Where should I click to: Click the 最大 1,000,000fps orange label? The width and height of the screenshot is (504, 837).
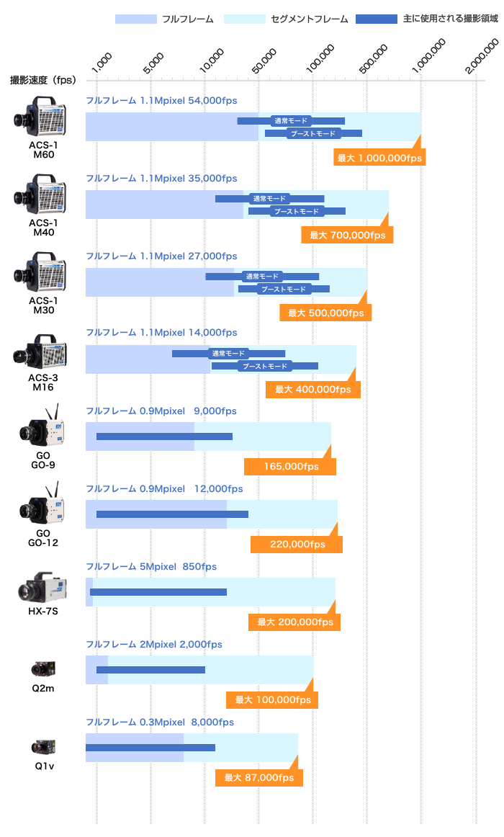pyautogui.click(x=379, y=158)
